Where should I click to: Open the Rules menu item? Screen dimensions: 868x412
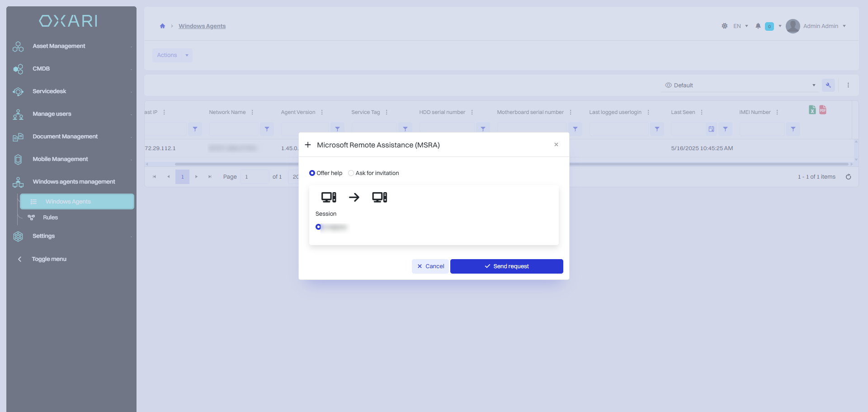[x=50, y=218]
